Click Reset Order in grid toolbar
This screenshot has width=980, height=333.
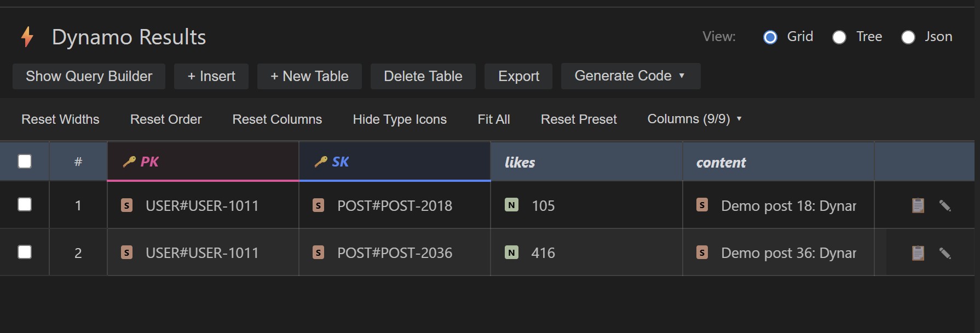click(x=166, y=119)
